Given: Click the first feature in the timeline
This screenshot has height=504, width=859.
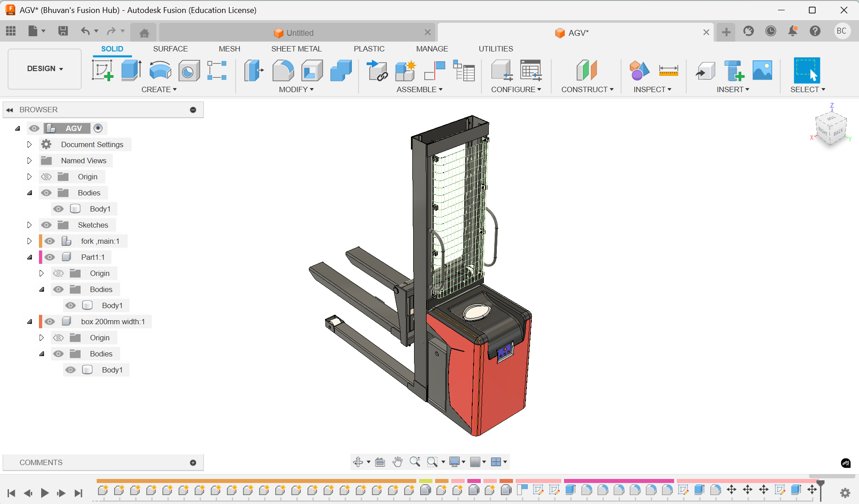Looking at the screenshot, I should [103, 490].
